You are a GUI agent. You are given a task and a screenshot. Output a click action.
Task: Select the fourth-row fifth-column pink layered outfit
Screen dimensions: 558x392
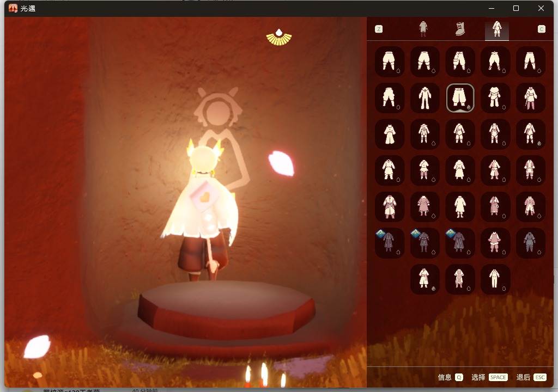[530, 170]
